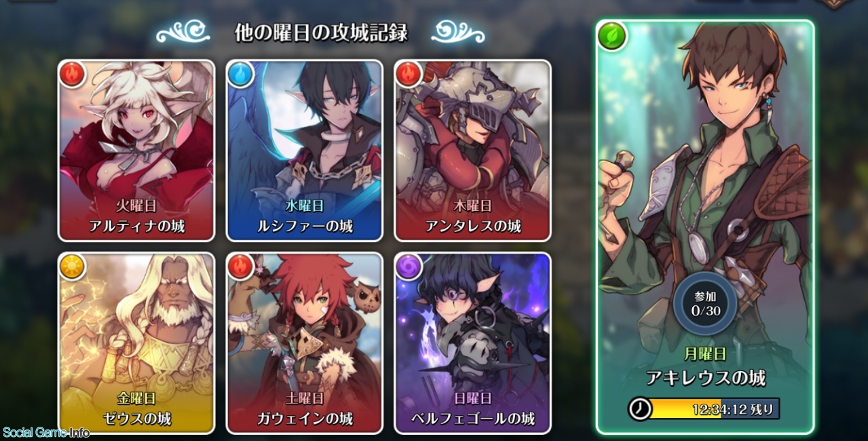Open Sunday's ベルフェゴールの城 card
868x441 pixels.
click(473, 343)
